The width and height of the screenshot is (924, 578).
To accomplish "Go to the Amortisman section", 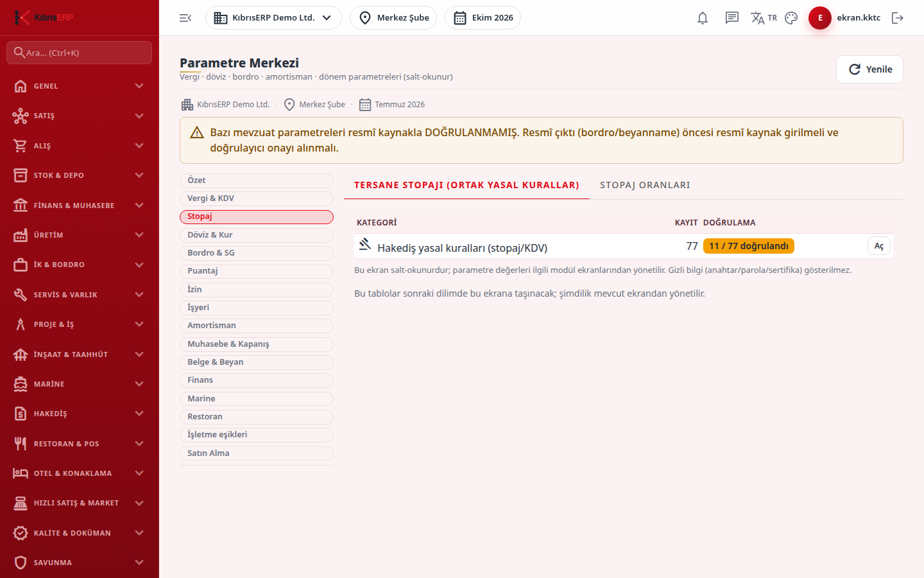I will pyautogui.click(x=257, y=326).
